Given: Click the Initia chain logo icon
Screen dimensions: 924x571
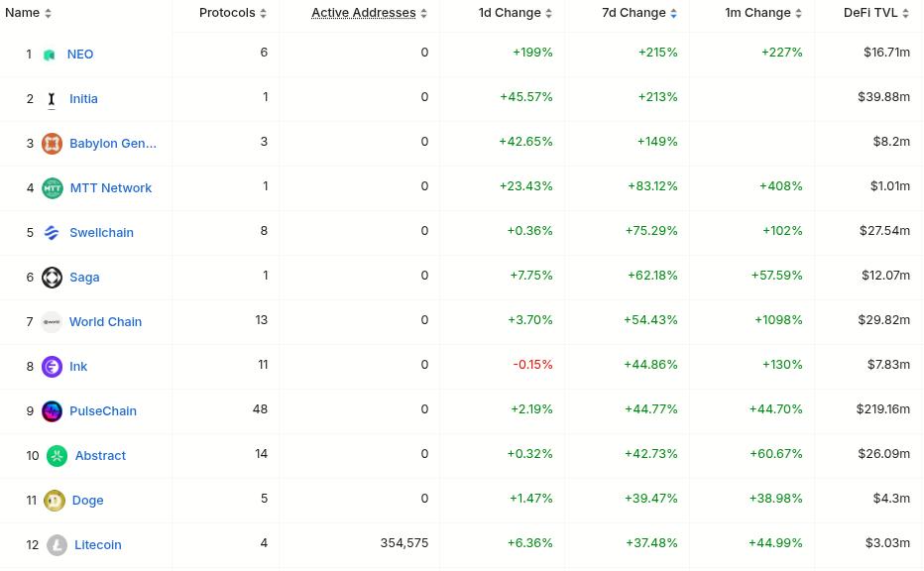Looking at the screenshot, I should pyautogui.click(x=52, y=99).
